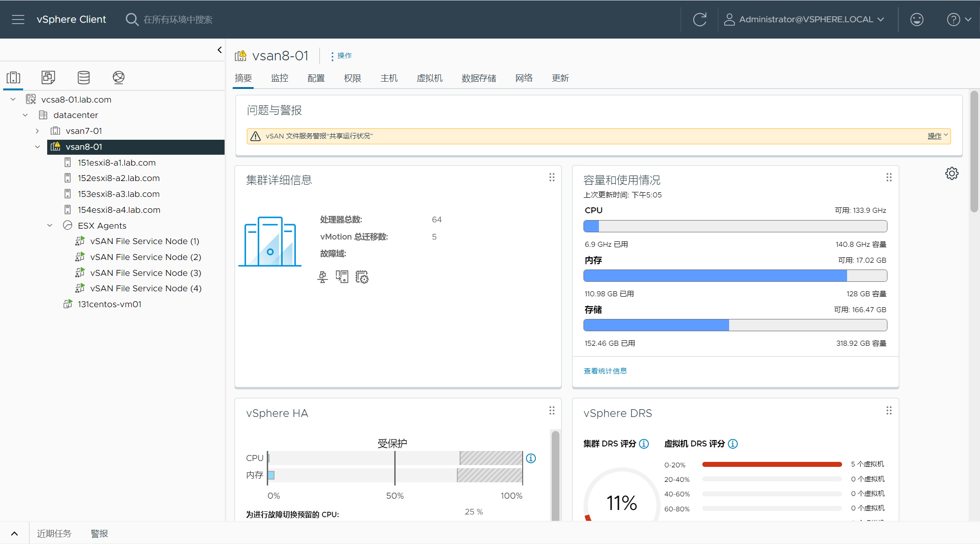This screenshot has height=544, width=980.
Task: Open the 警报 tab in bottom panel
Action: click(99, 534)
